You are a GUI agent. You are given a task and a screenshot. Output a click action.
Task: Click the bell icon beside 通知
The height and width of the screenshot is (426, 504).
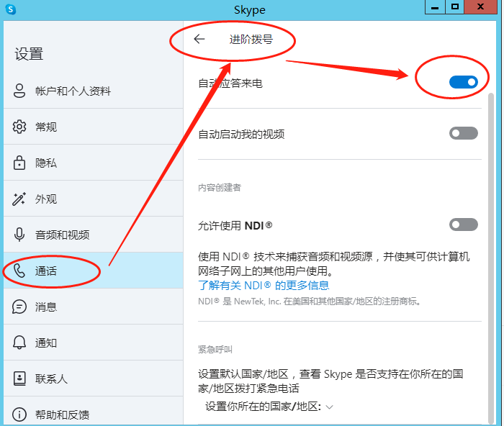tap(19, 343)
